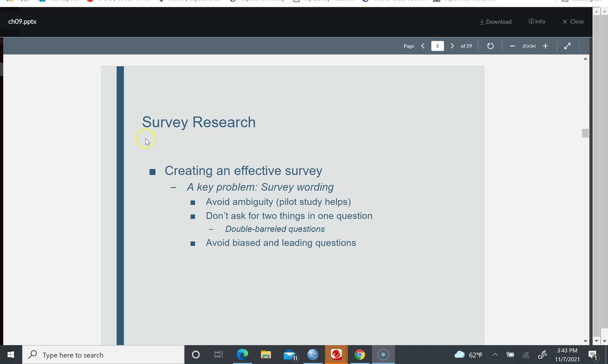Open Microsoft Edge from the taskbar
This screenshot has height=364, width=608.
(242, 355)
